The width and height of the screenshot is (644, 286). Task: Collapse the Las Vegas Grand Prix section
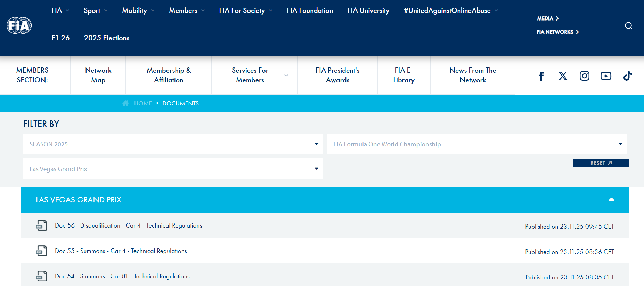tap(611, 200)
